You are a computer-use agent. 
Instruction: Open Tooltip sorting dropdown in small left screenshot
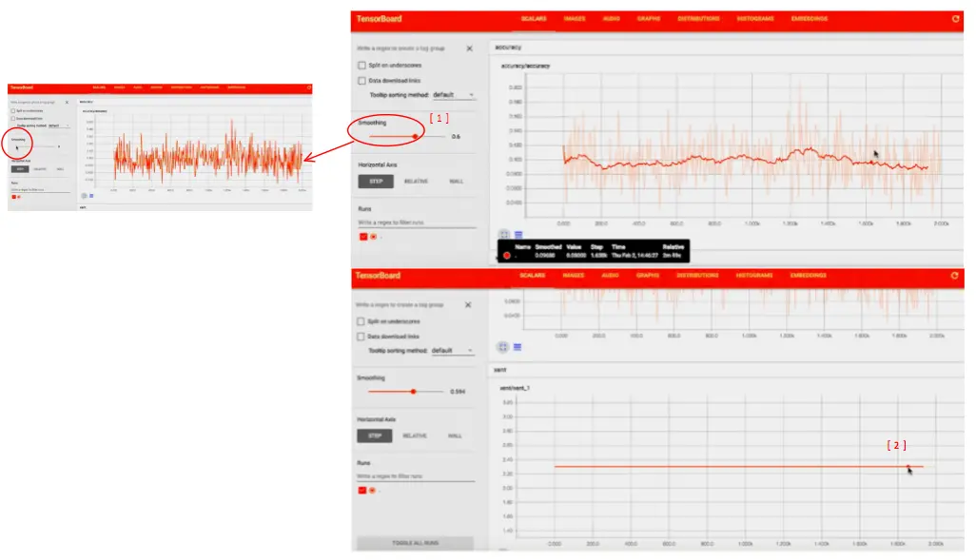[x=59, y=126]
